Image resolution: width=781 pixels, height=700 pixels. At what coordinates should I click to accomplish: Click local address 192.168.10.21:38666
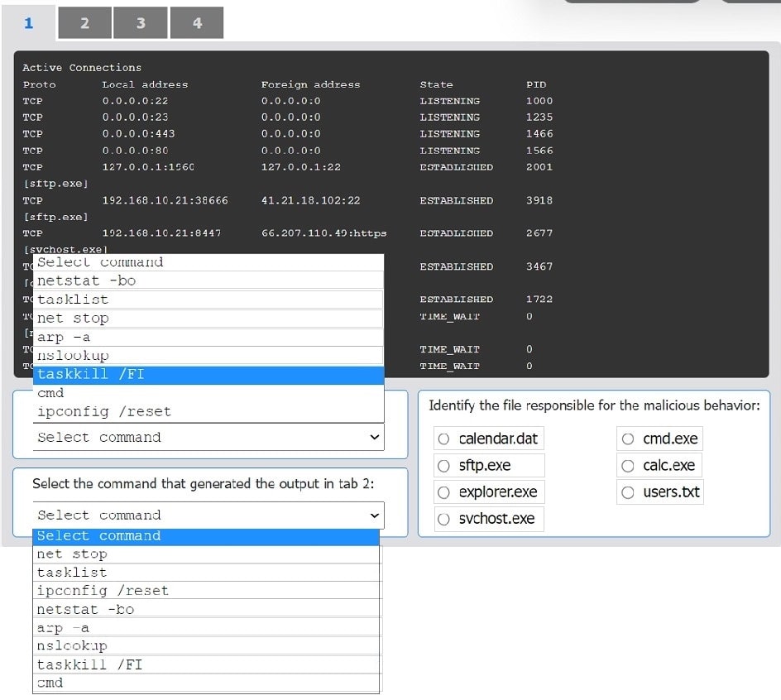pyautogui.click(x=165, y=201)
